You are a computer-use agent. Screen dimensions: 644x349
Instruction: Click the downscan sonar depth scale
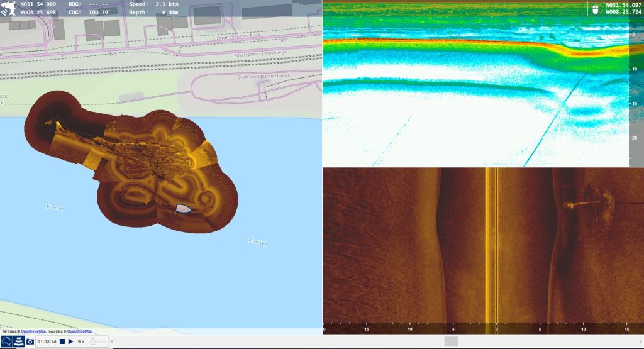[x=635, y=85]
